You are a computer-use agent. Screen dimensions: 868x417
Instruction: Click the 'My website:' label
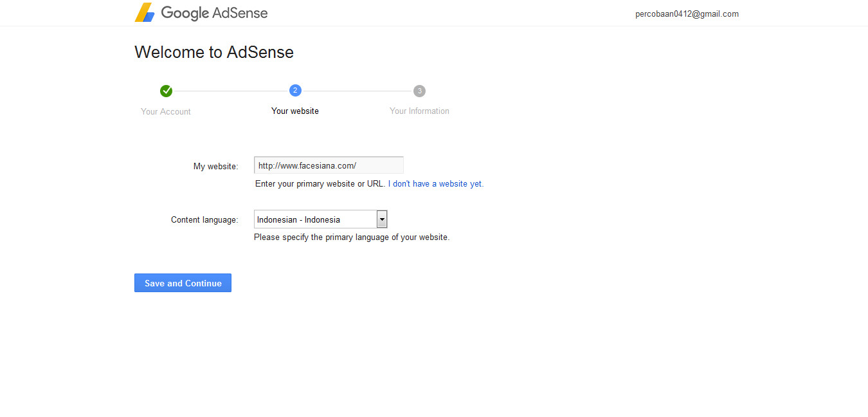coord(216,166)
